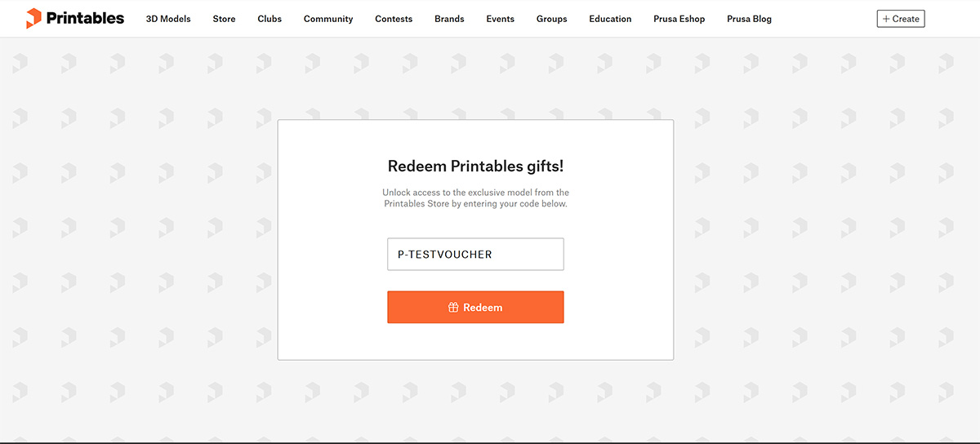
Task: Go to the Store page
Action: coord(224,19)
